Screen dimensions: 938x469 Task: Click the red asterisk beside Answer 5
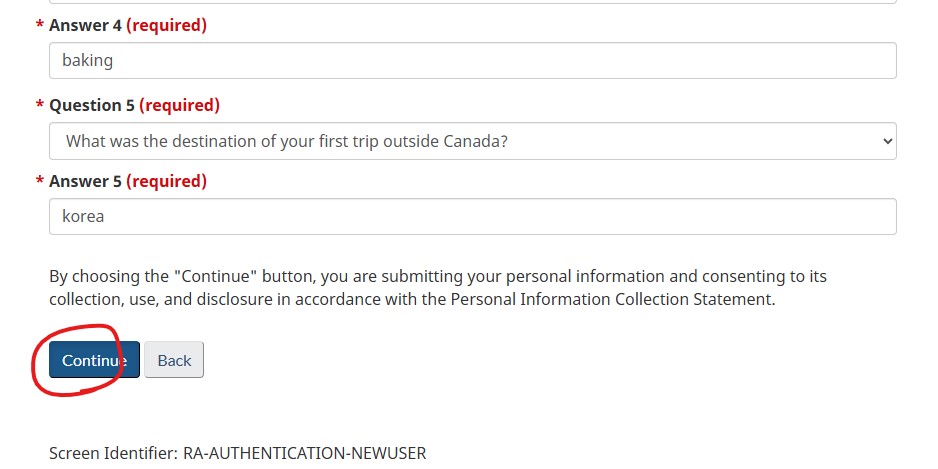pyautogui.click(x=40, y=181)
